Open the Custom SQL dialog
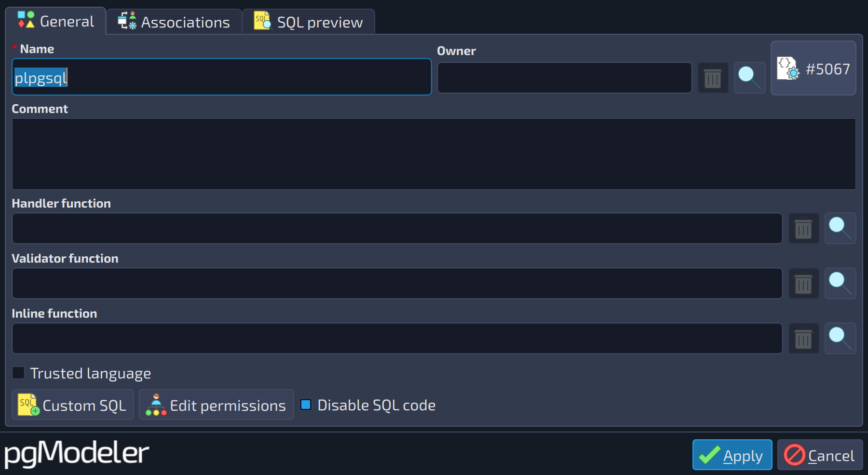Viewport: 868px width, 475px height. [73, 405]
